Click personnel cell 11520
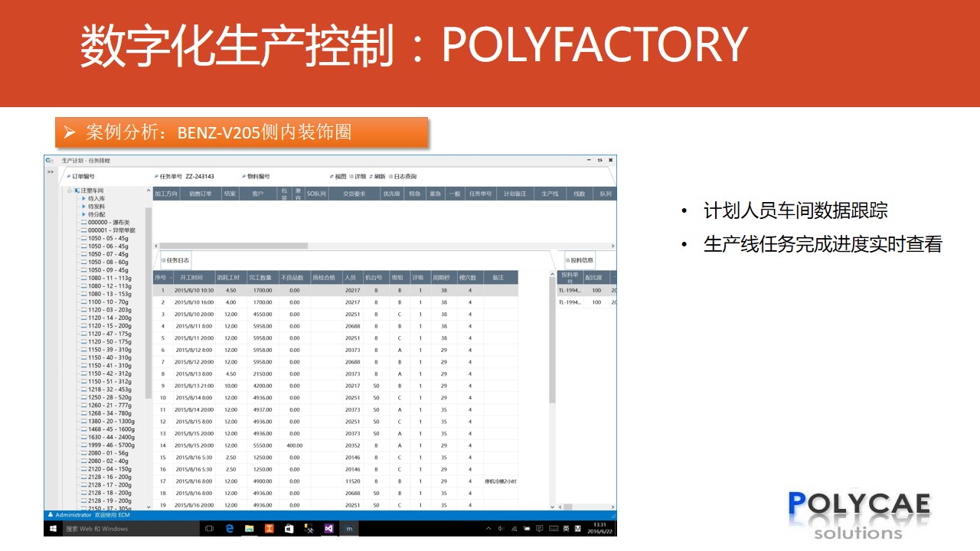The width and height of the screenshot is (980, 551). point(352,481)
